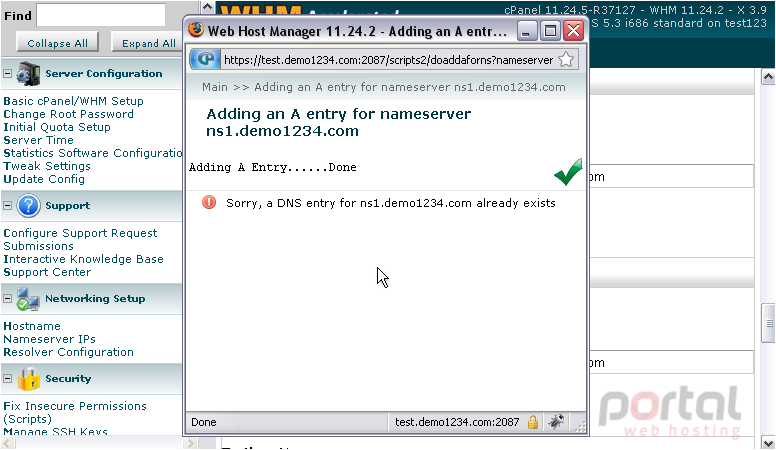Click the Networking Setup heading text
Viewport: 776px width, 450px height.
click(95, 299)
